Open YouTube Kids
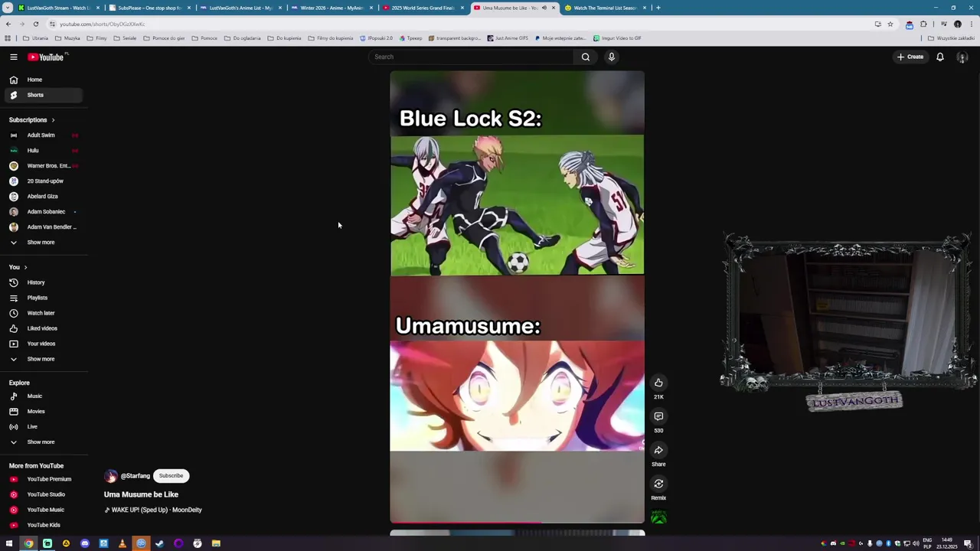Viewport: 980px width, 551px height. pyautogui.click(x=42, y=525)
